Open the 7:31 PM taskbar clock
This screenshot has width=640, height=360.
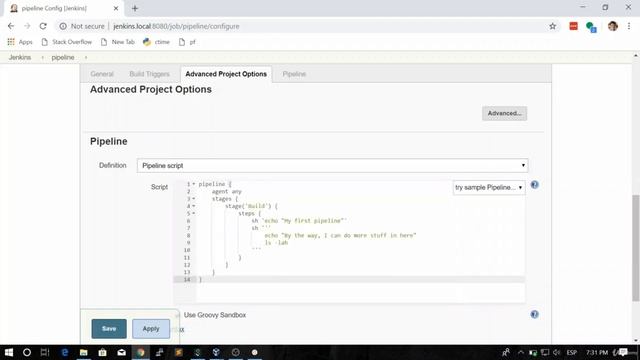597,352
